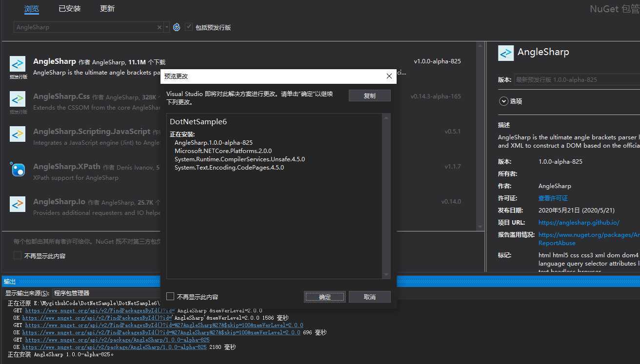Click the AngleSharp package icon in list

point(18,64)
